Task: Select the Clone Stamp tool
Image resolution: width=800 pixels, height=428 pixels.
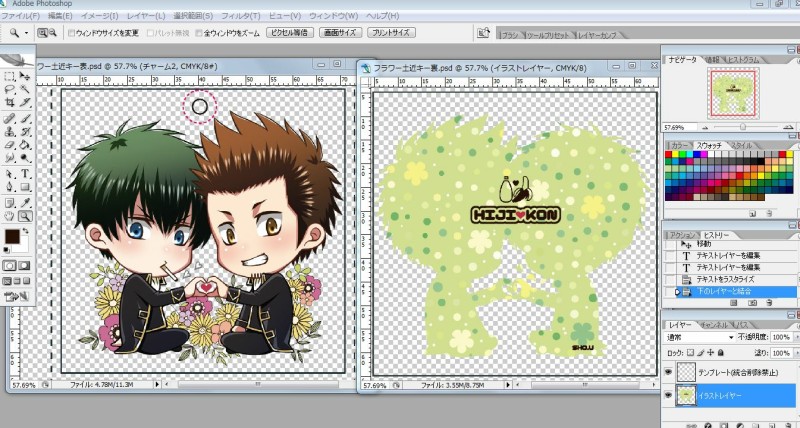Action: [x=9, y=132]
